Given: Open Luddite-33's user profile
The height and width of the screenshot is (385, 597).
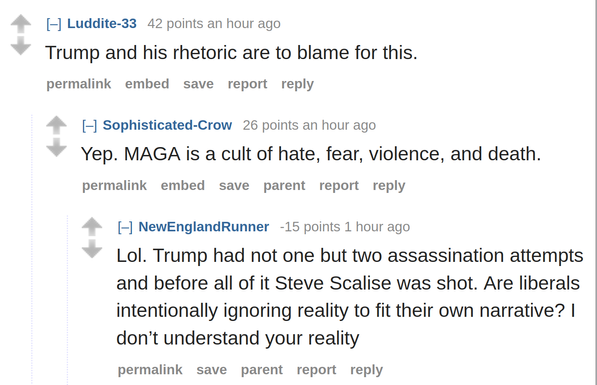Looking at the screenshot, I should [x=102, y=24].
